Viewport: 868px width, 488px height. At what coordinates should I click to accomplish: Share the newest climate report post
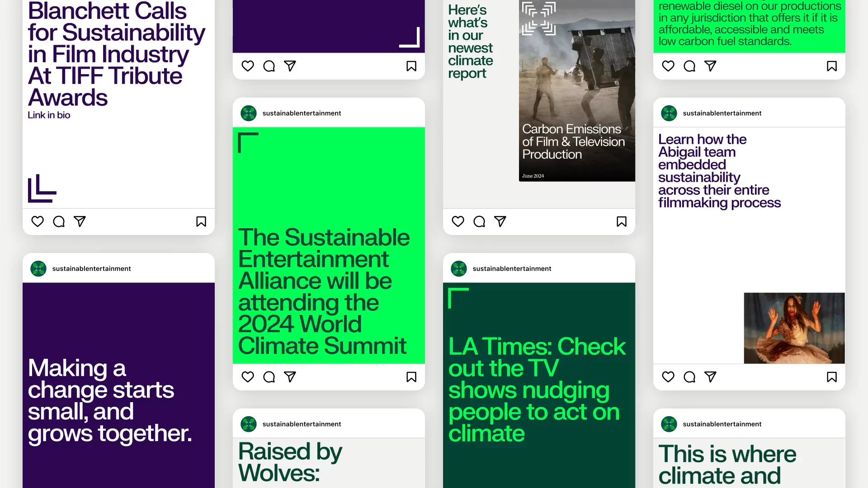[x=500, y=221]
